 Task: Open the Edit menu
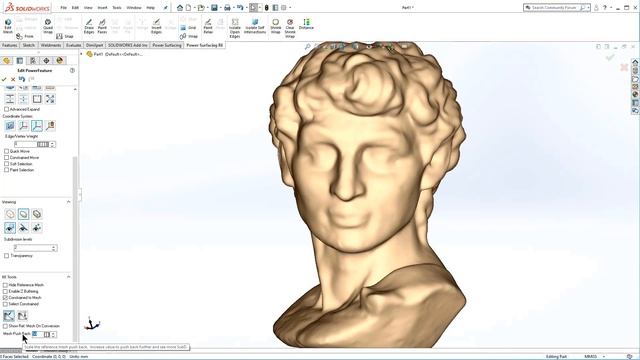pyautogui.click(x=75, y=7)
